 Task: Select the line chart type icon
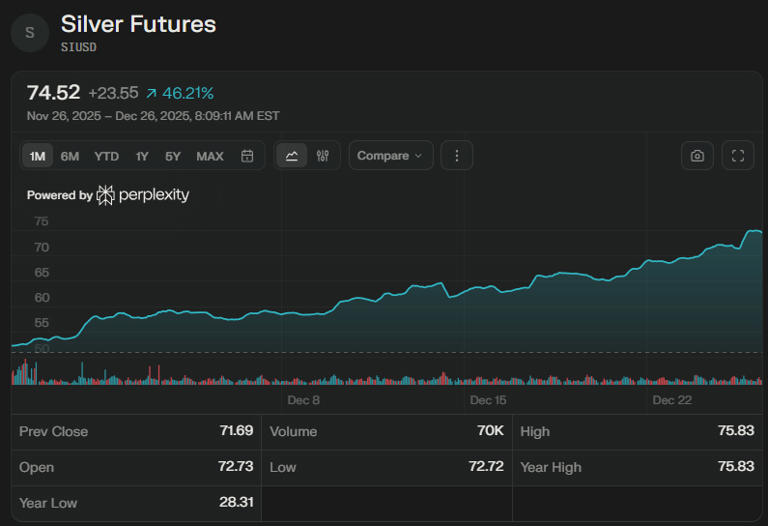(x=292, y=156)
